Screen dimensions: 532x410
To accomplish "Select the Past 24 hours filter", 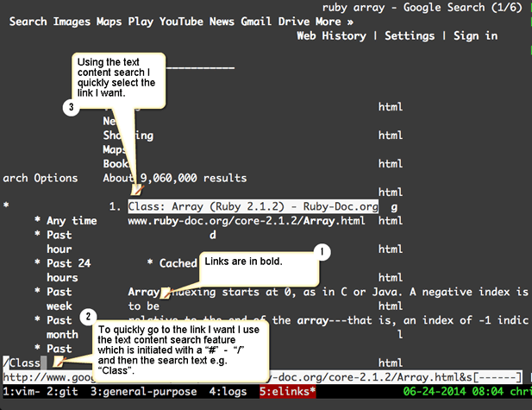I will coord(69,270).
